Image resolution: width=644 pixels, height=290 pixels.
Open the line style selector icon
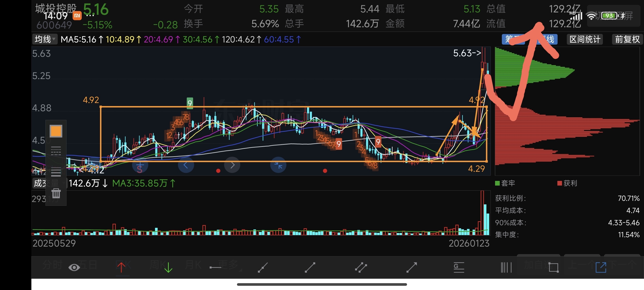[56, 151]
